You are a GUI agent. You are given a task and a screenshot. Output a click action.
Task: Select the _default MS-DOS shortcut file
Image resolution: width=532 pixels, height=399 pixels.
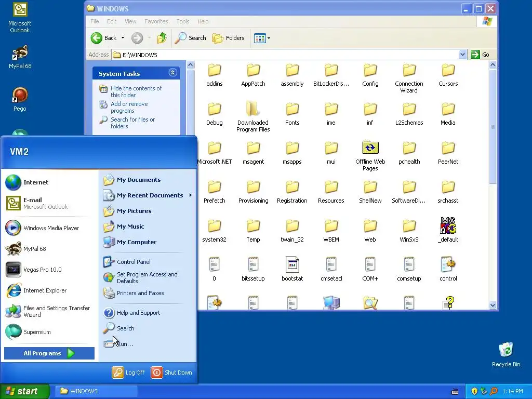[448, 230]
